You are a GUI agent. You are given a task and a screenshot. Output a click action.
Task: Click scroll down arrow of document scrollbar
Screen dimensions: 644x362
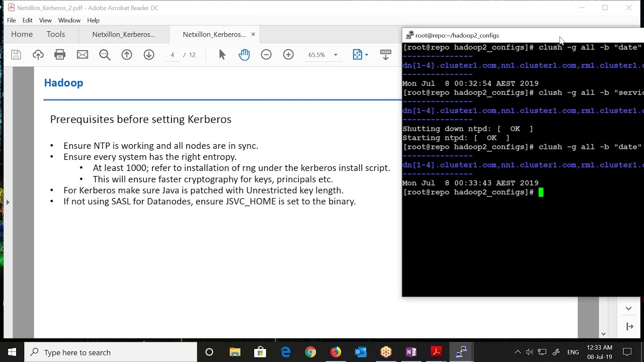click(x=603, y=334)
